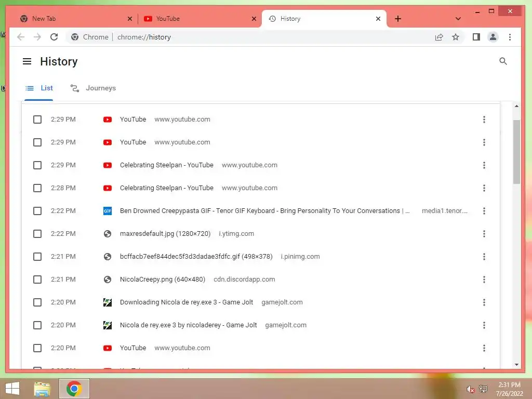Switch to the Journeys tab
Viewport: 532px width, 399px height.
pos(93,88)
